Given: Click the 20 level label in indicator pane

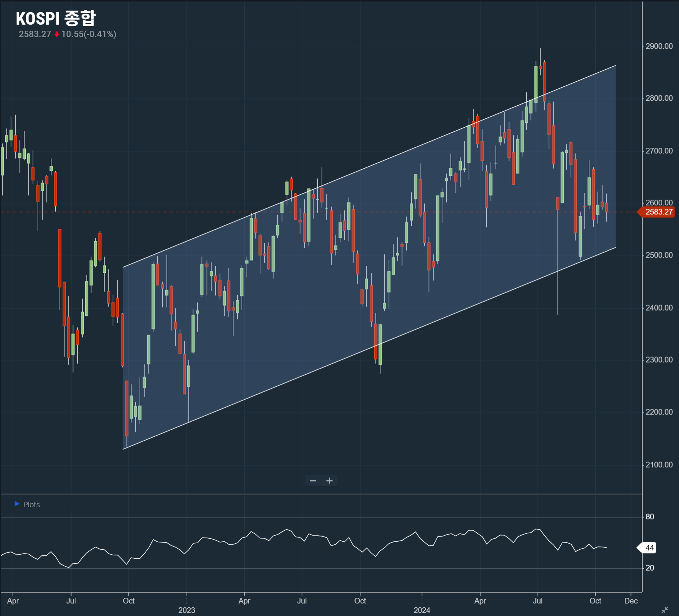Looking at the screenshot, I should (x=650, y=568).
